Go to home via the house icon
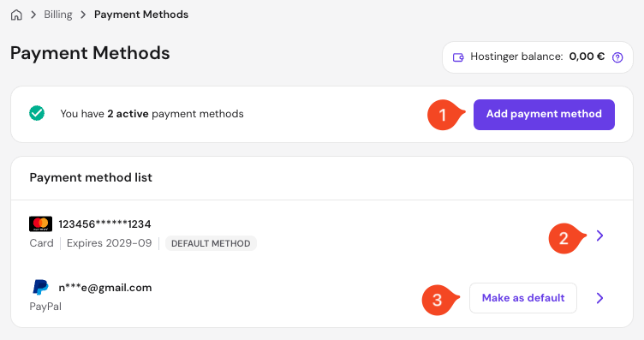 pyautogui.click(x=16, y=15)
